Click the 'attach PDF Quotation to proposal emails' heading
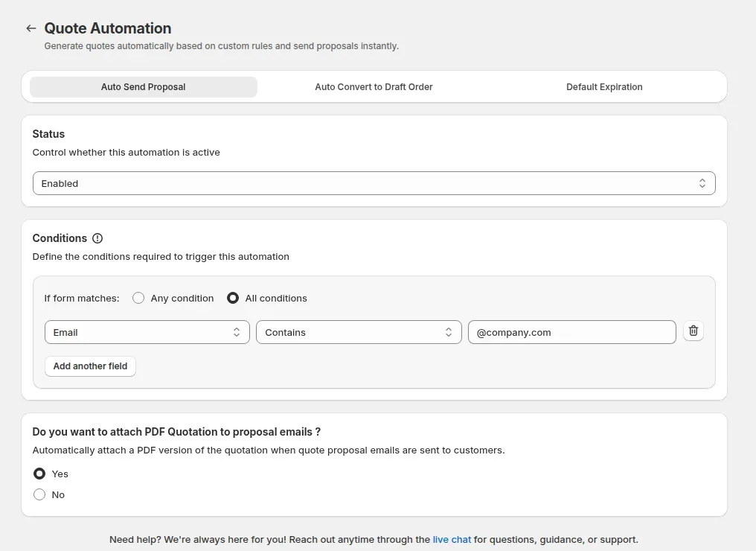The height and width of the screenshot is (551, 756). [176, 432]
